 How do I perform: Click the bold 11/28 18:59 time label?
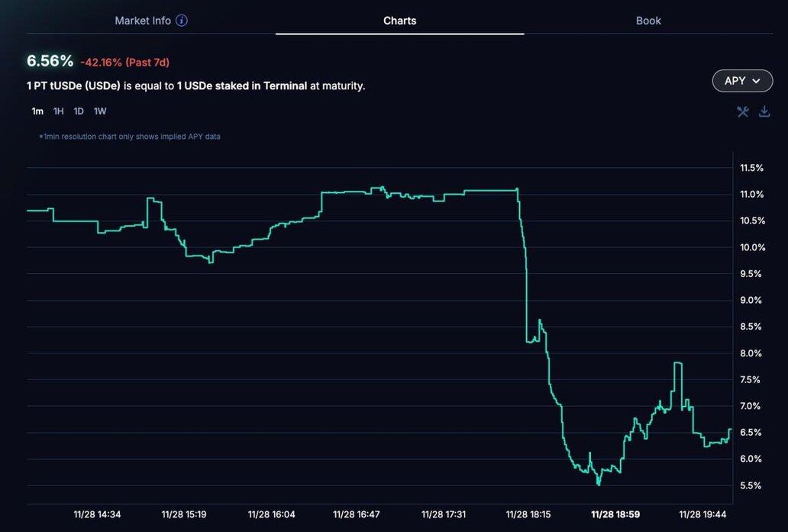pyautogui.click(x=615, y=514)
